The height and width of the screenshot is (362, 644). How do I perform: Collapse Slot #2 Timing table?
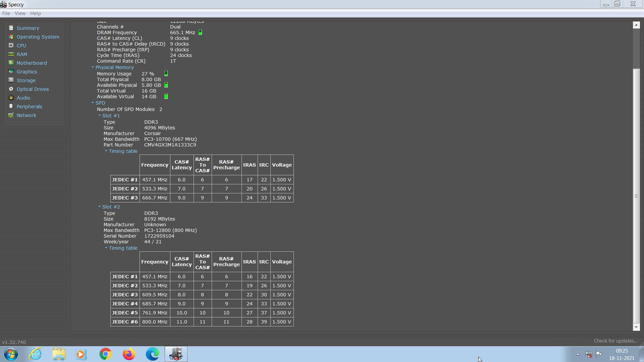(106, 248)
